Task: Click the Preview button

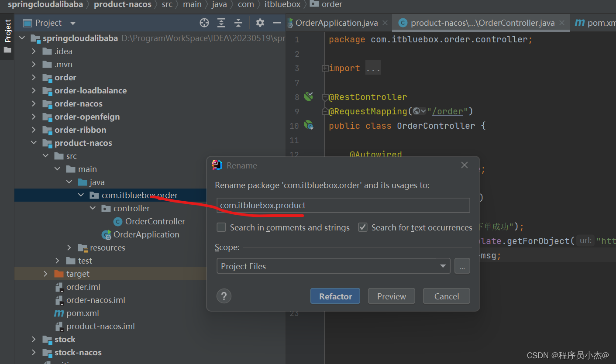Action: [x=391, y=296]
